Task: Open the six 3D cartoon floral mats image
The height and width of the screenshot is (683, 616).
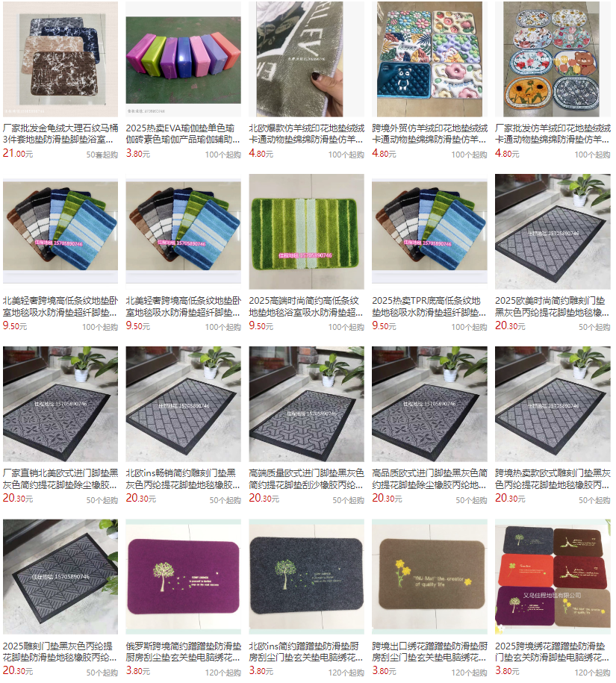Action: coord(429,59)
